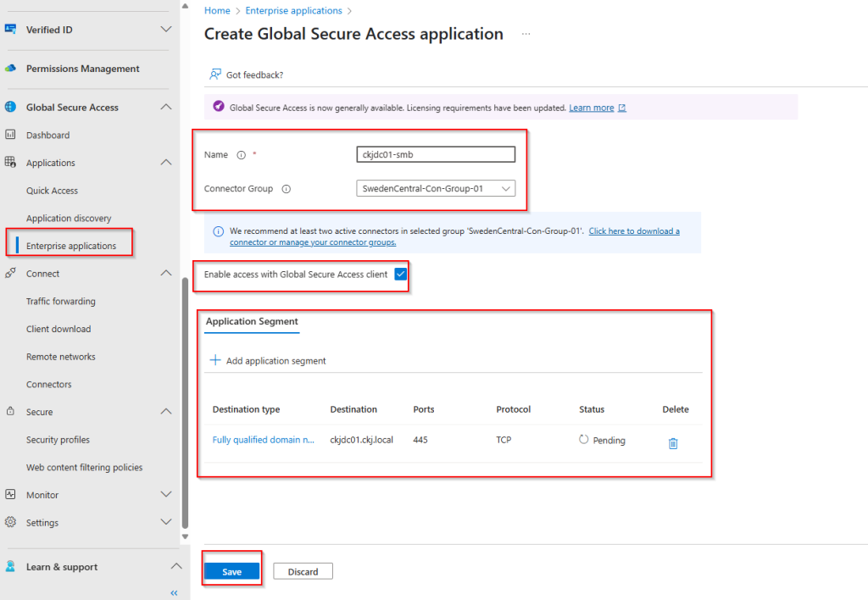868x600 pixels.
Task: Expand the Verified ID section
Action: [x=166, y=30]
